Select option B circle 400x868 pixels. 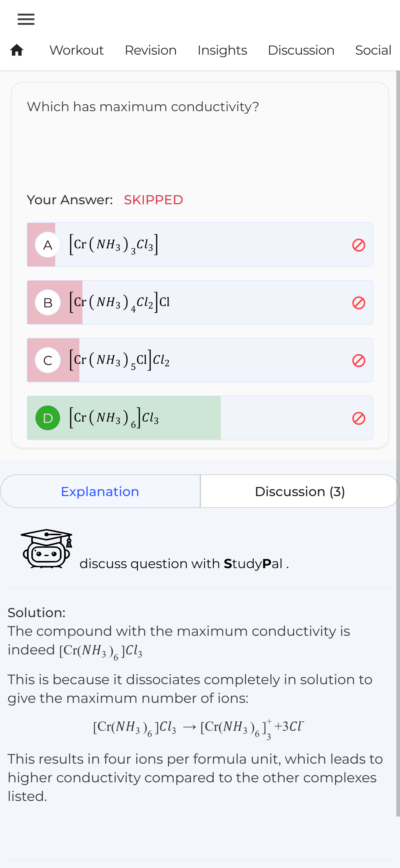point(48,303)
